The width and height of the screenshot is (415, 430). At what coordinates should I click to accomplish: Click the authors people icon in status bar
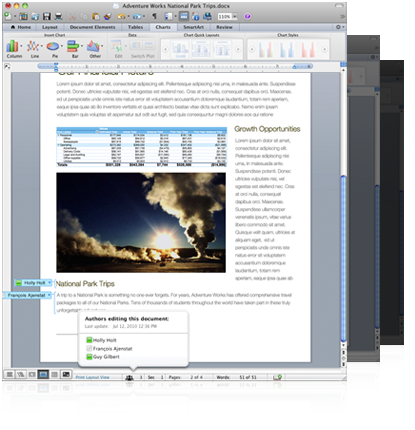(129, 377)
